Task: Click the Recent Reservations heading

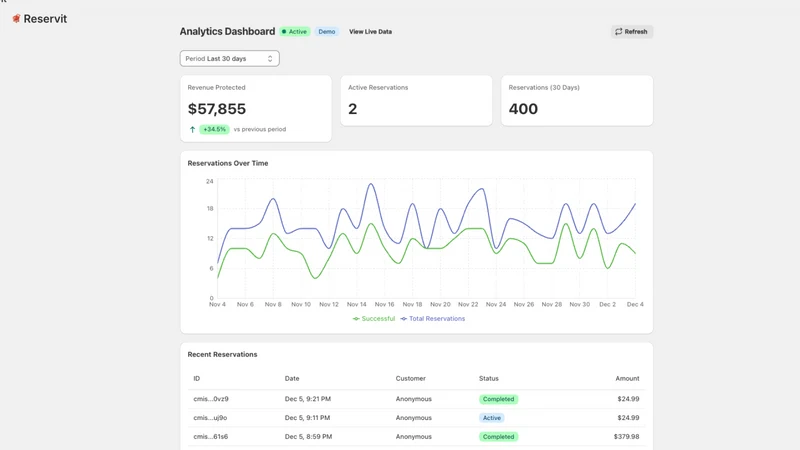Action: pyautogui.click(x=222, y=355)
